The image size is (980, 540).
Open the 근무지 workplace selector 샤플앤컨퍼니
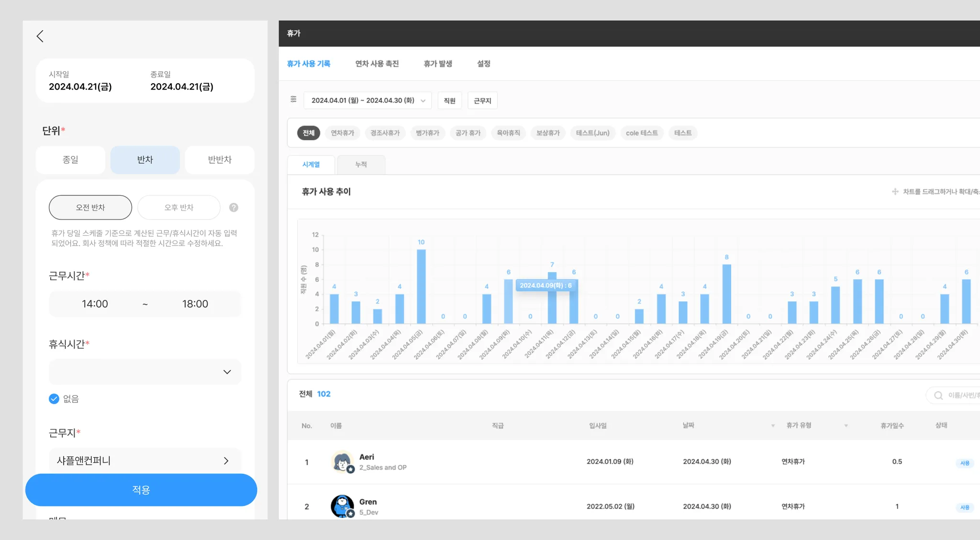pos(145,461)
